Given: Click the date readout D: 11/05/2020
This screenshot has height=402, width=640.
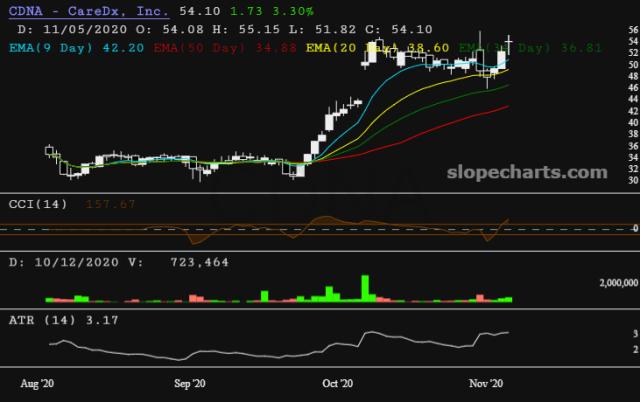Looking at the screenshot, I should coord(72,29).
